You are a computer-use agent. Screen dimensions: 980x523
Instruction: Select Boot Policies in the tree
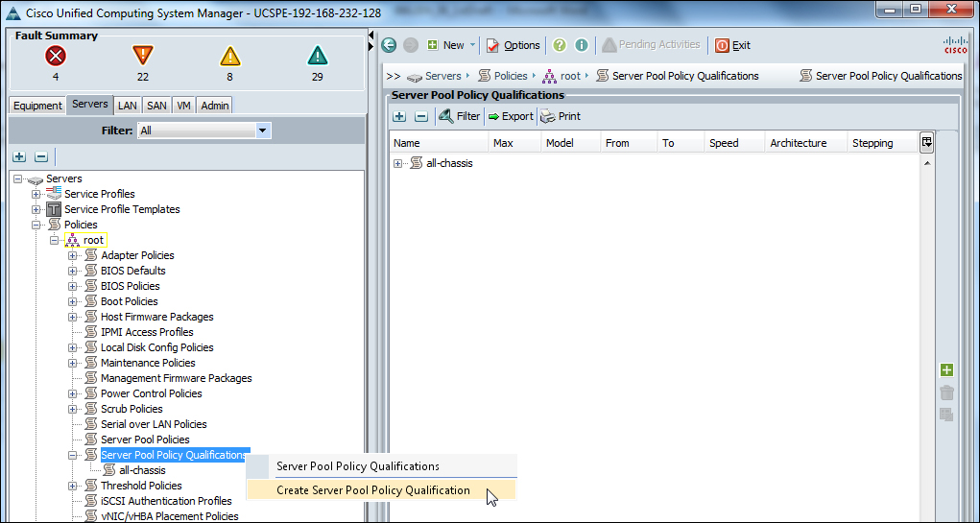(130, 301)
